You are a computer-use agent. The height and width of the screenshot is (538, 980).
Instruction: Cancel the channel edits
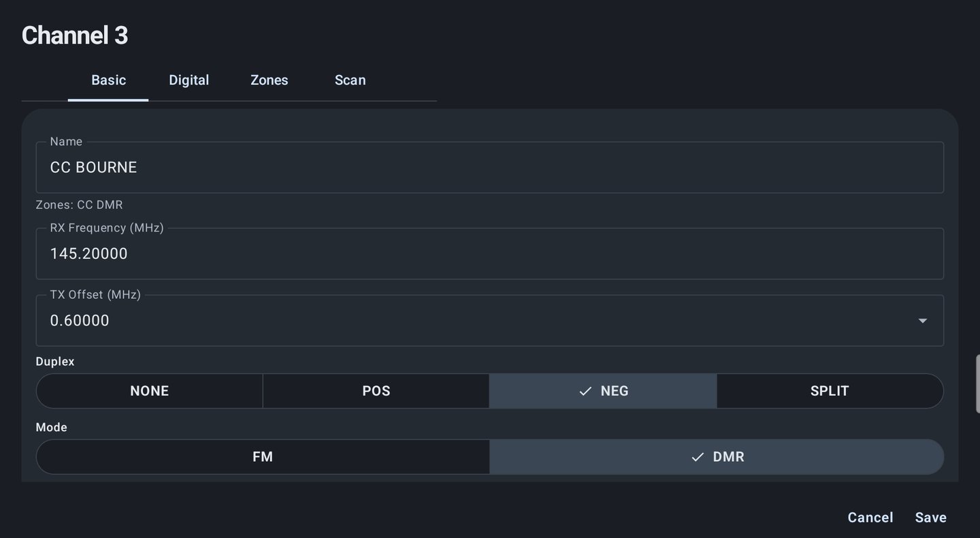(870, 518)
